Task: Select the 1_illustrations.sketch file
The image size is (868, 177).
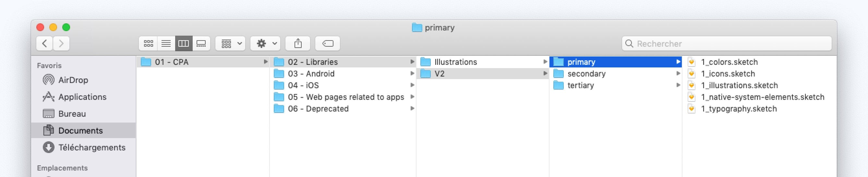Action: click(760, 86)
